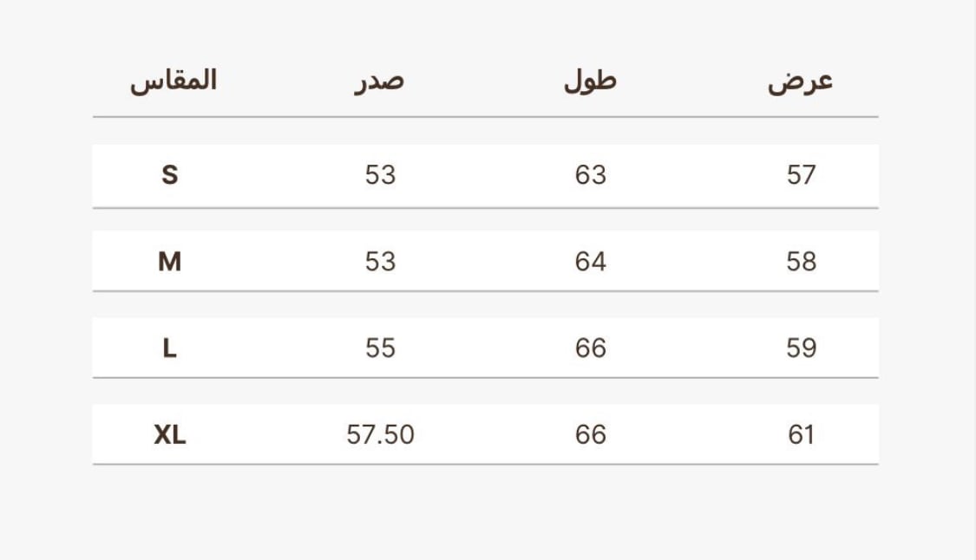This screenshot has height=560, width=976.
Task: Click the المقاس column header
Action: pos(173,81)
